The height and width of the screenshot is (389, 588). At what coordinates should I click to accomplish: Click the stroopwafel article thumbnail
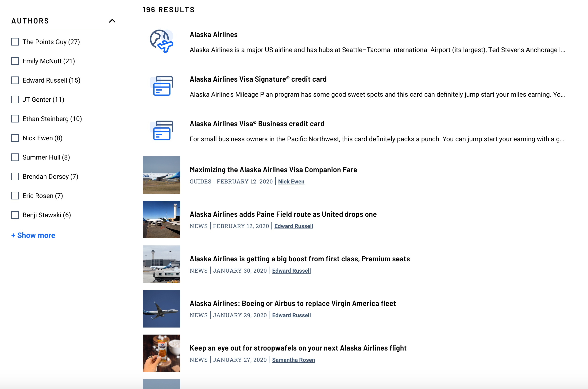click(x=161, y=353)
